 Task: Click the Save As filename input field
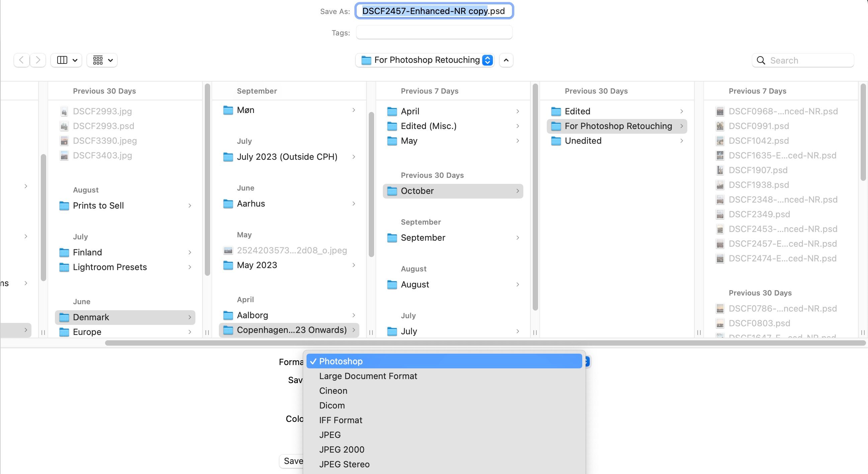pyautogui.click(x=434, y=10)
